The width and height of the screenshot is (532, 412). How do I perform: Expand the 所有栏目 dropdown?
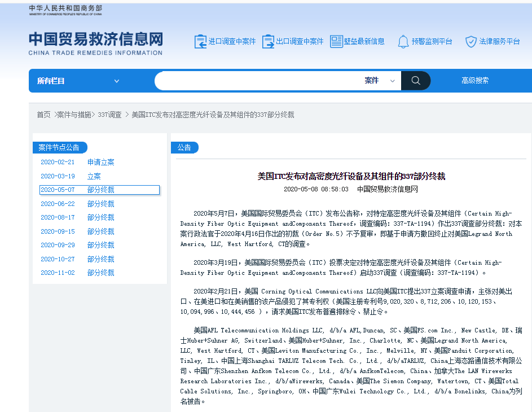(78, 81)
